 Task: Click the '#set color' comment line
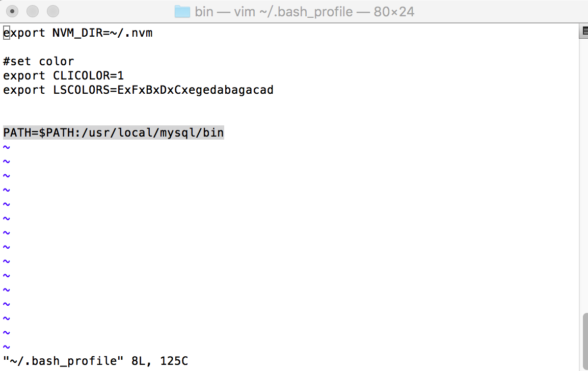click(39, 61)
